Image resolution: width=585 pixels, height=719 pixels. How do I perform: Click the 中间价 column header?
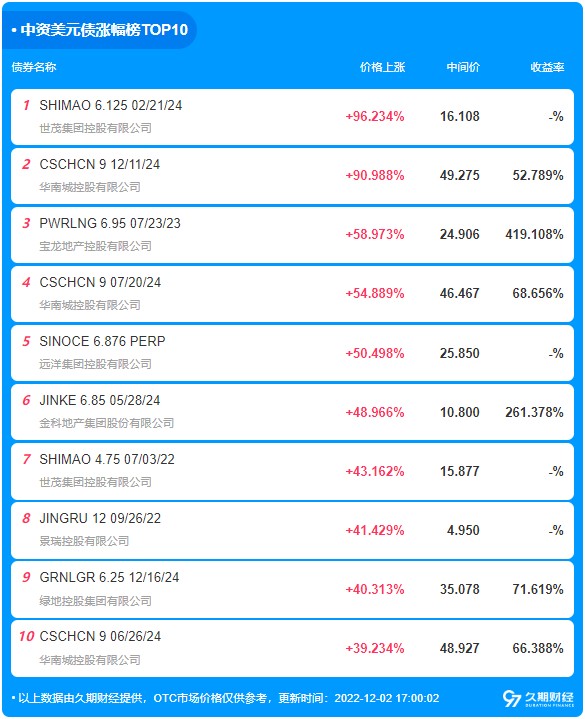click(x=463, y=67)
